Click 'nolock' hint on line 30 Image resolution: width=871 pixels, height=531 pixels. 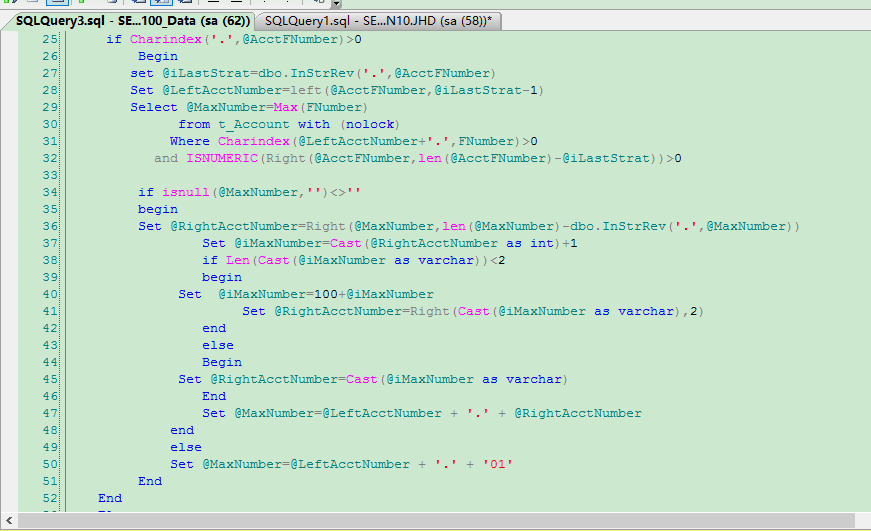point(370,124)
